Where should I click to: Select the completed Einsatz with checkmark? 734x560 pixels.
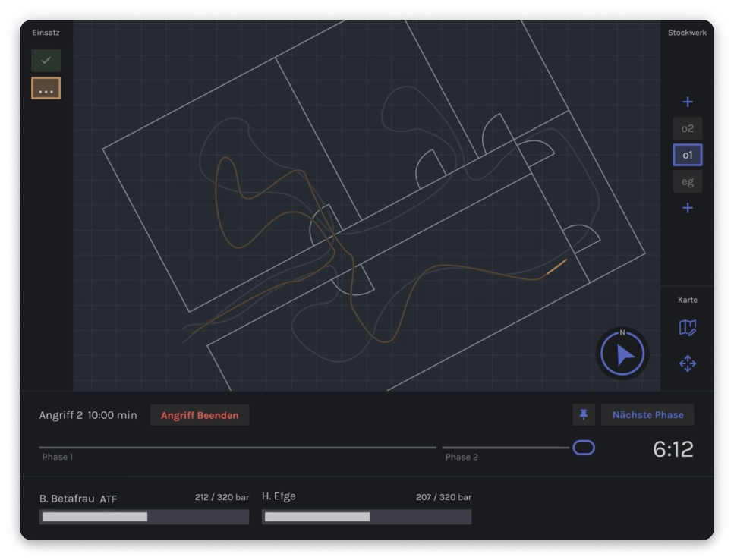pyautogui.click(x=46, y=61)
